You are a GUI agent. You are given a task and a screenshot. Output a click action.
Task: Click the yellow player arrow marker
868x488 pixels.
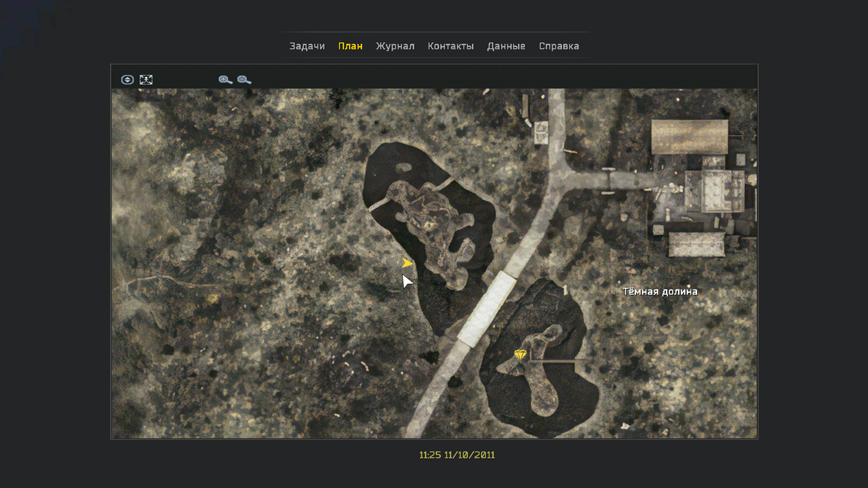[407, 263]
